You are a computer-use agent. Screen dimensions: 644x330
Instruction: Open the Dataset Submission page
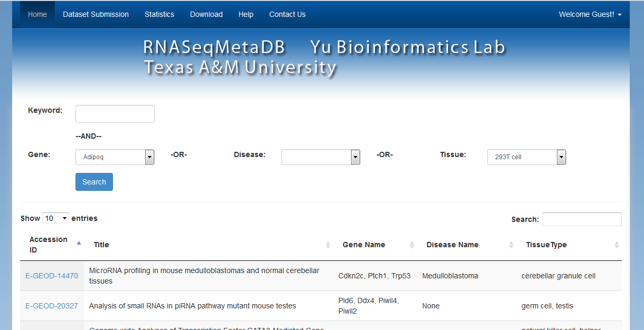click(x=96, y=14)
